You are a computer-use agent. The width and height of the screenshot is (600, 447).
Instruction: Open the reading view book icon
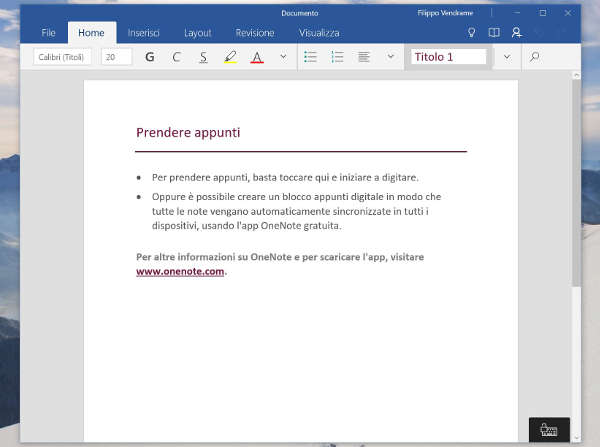pos(494,33)
